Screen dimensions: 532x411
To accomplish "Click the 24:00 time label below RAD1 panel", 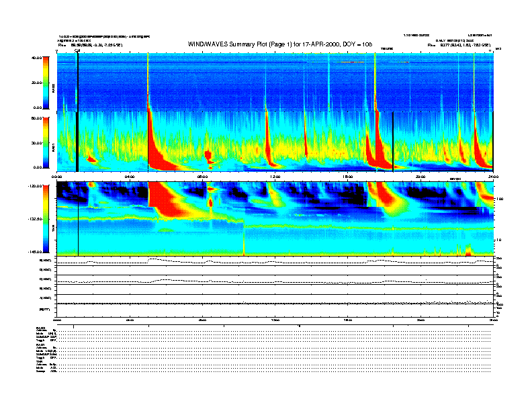I will tap(493, 177).
